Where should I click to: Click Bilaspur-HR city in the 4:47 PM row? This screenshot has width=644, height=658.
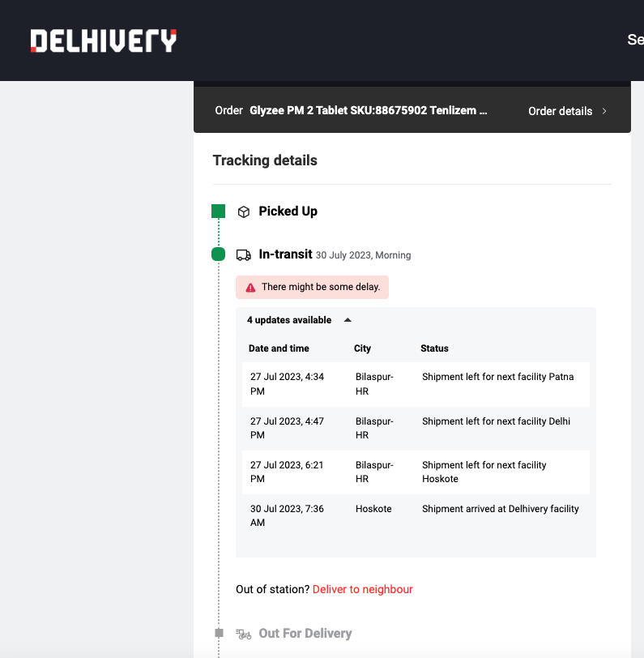click(x=374, y=428)
